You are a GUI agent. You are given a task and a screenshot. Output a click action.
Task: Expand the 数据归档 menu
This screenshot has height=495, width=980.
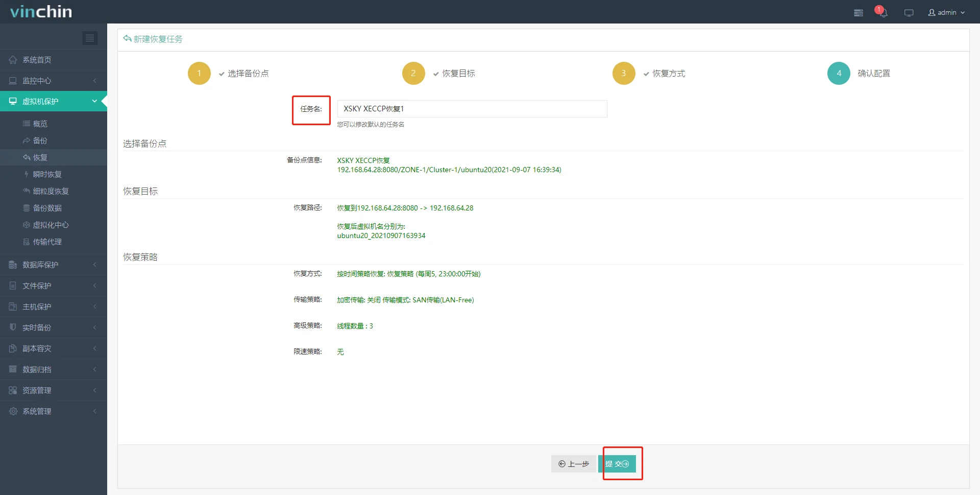(x=54, y=369)
